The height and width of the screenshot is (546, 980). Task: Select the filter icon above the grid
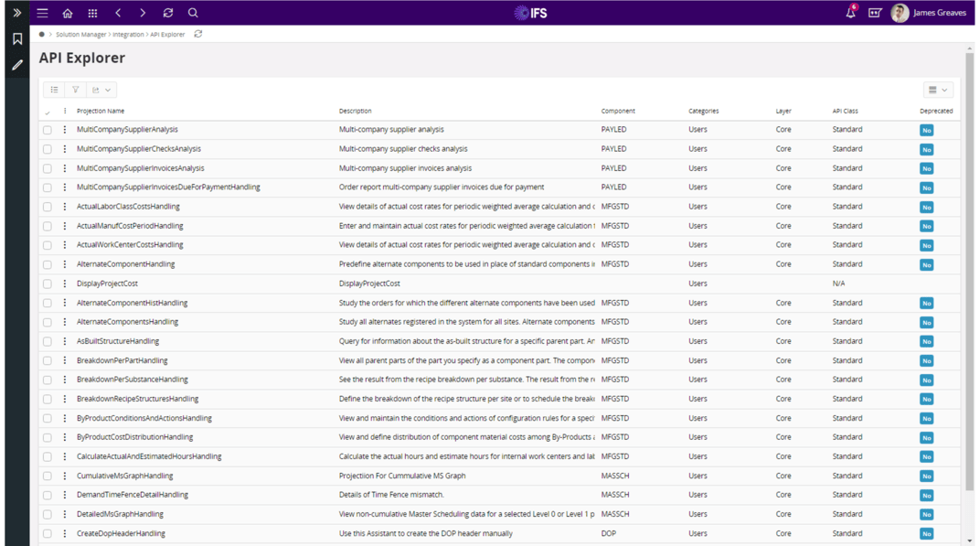coord(75,89)
